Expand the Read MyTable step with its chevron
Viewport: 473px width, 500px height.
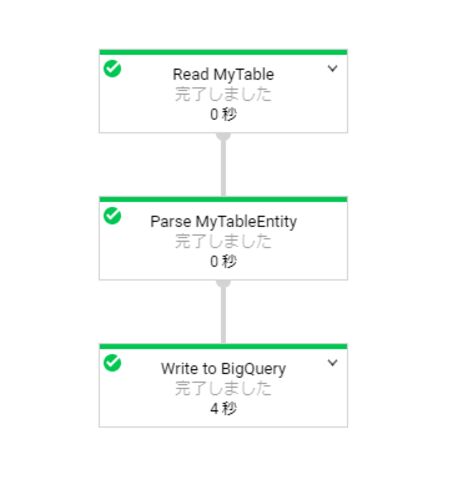click(332, 68)
